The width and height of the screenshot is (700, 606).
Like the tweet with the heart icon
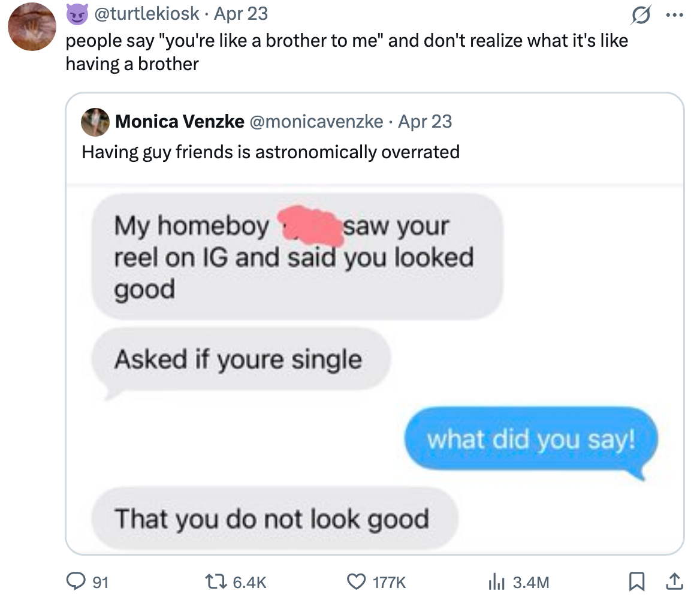coord(359,581)
